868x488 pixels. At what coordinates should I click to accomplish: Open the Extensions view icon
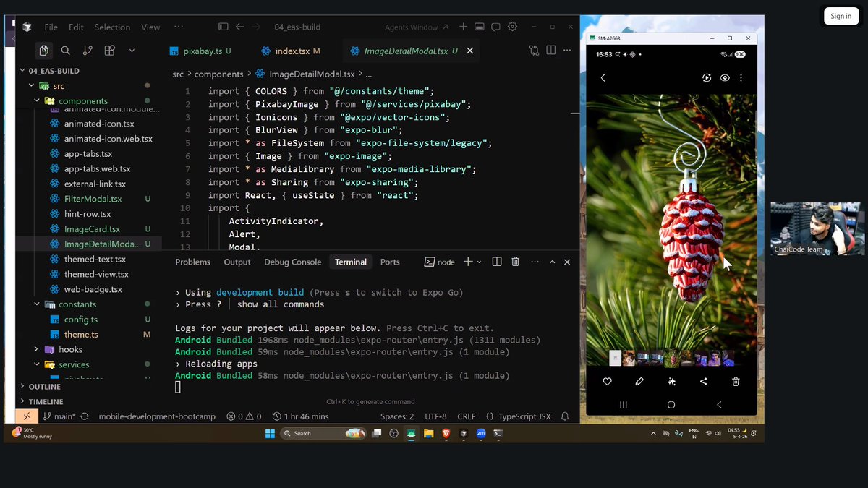[110, 51]
